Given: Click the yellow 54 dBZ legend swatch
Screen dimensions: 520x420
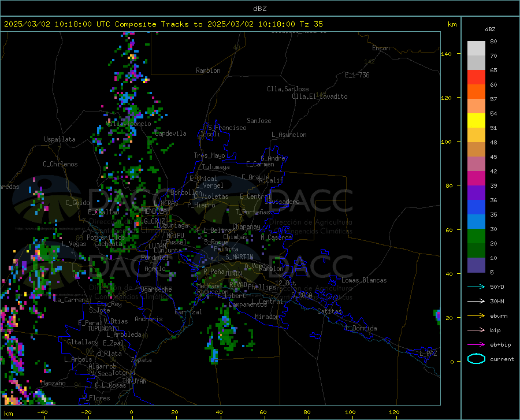Looking at the screenshot, I should point(476,121).
